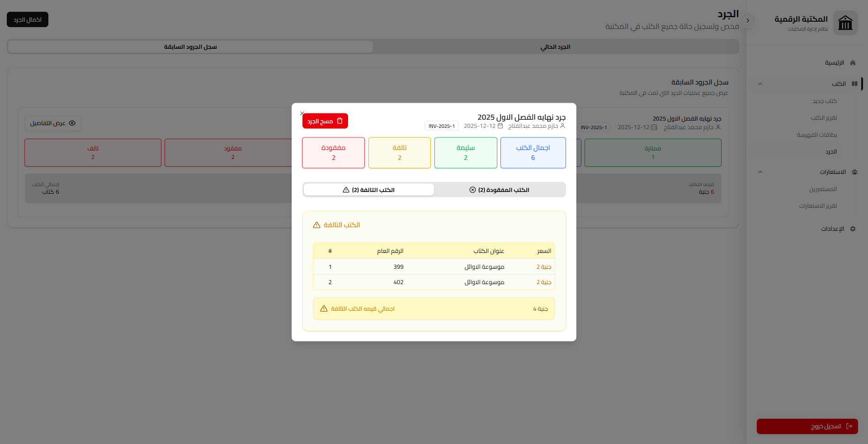Image resolution: width=868 pixels, height=444 pixels.
Task: Click the الرقم العام column header
Action: pos(390,251)
